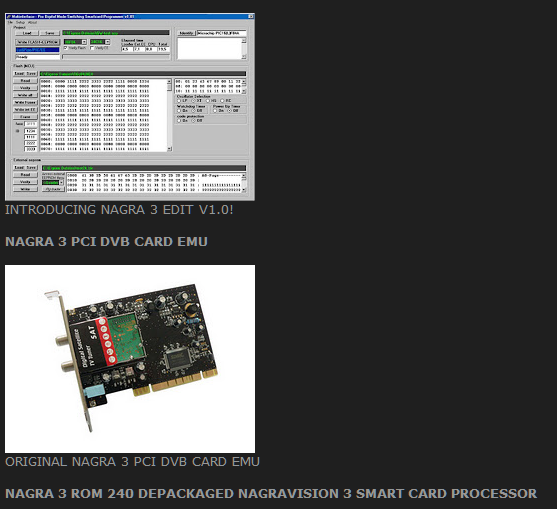Toggle the Verify Flash checkbox
This screenshot has height=509, width=557.
coord(66,48)
